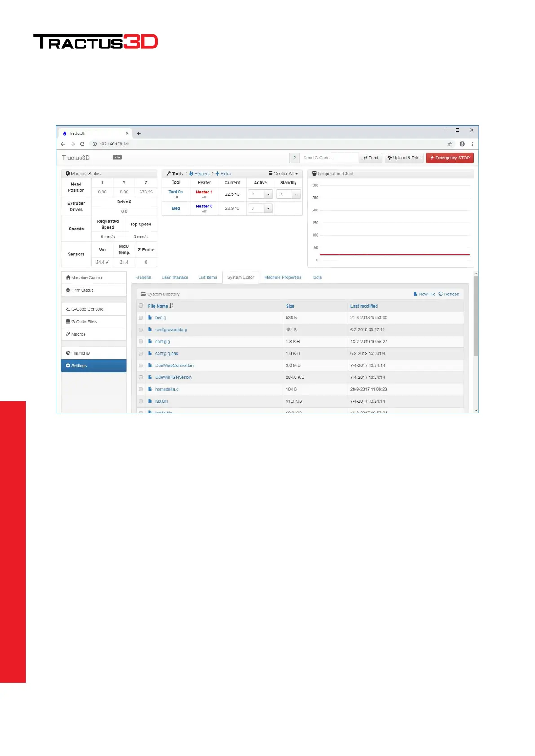
Task: Click the Upload & Print button
Action: [404, 158]
